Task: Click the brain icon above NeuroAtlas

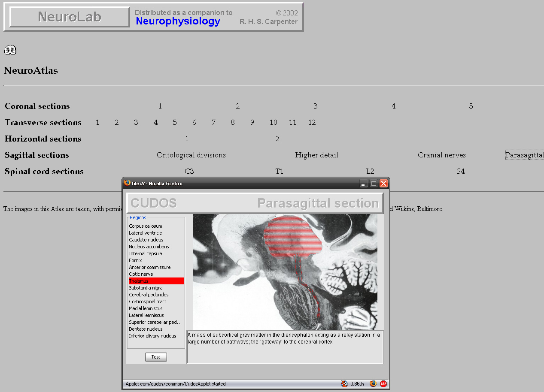Action: pyautogui.click(x=10, y=50)
